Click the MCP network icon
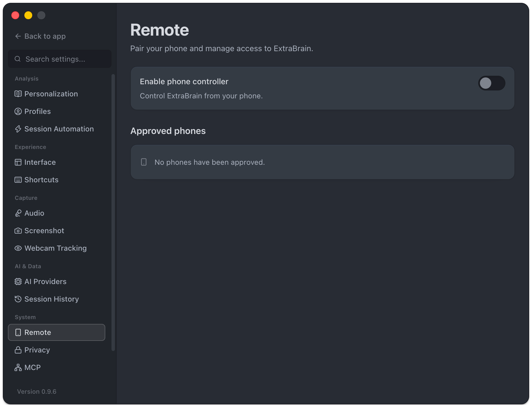This screenshot has width=532, height=407. 18,367
